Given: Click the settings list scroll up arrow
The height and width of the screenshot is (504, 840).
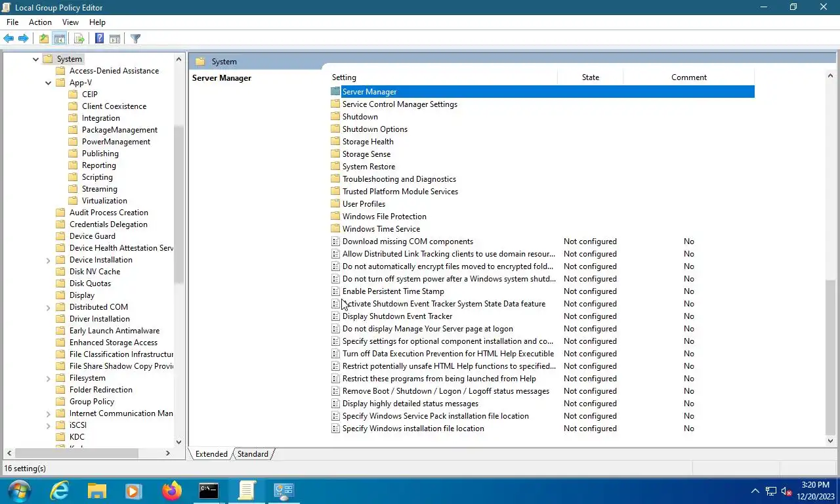Looking at the screenshot, I should click(x=830, y=76).
